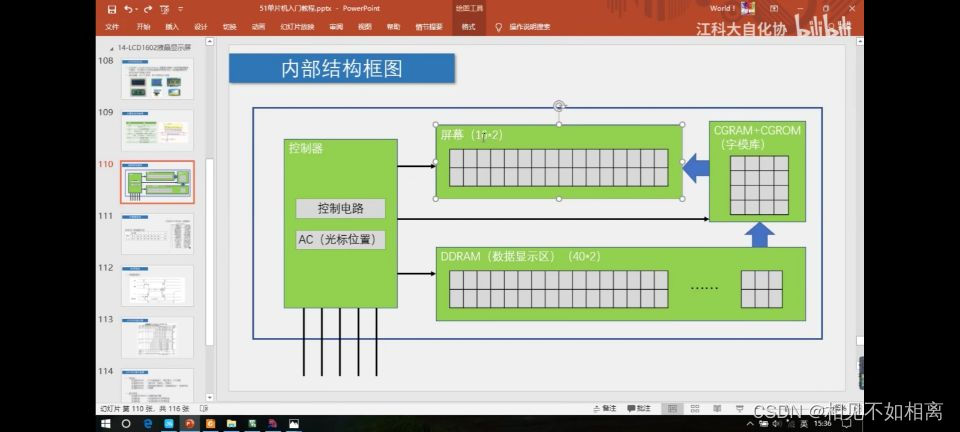Screen dimensions: 960x432
Task: Click the 备注 notes button in status bar
Action: point(605,408)
